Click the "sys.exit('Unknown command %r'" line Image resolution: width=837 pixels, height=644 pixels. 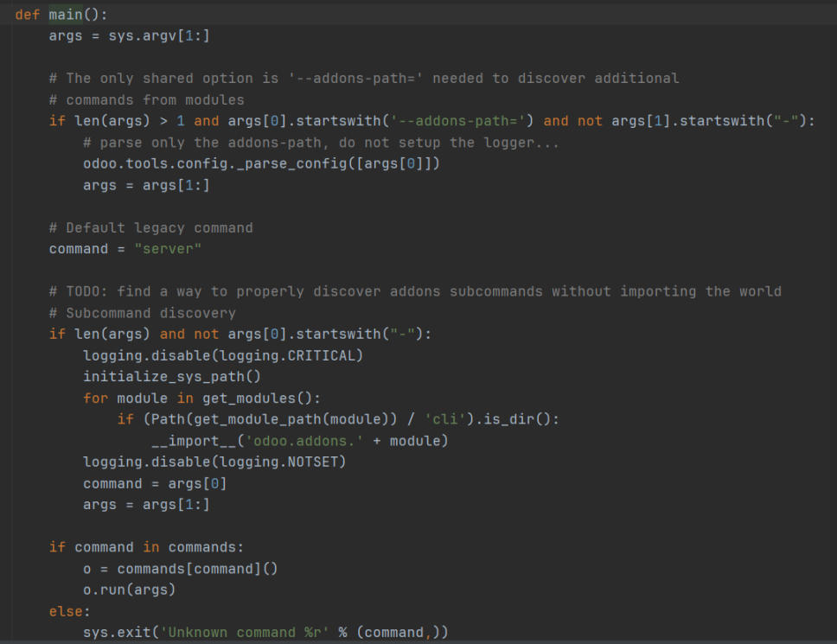coord(265,632)
